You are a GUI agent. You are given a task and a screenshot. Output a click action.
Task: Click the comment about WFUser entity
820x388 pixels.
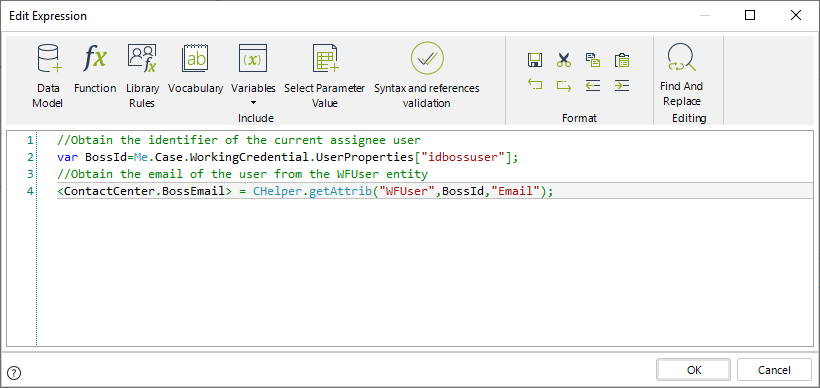pyautogui.click(x=242, y=174)
